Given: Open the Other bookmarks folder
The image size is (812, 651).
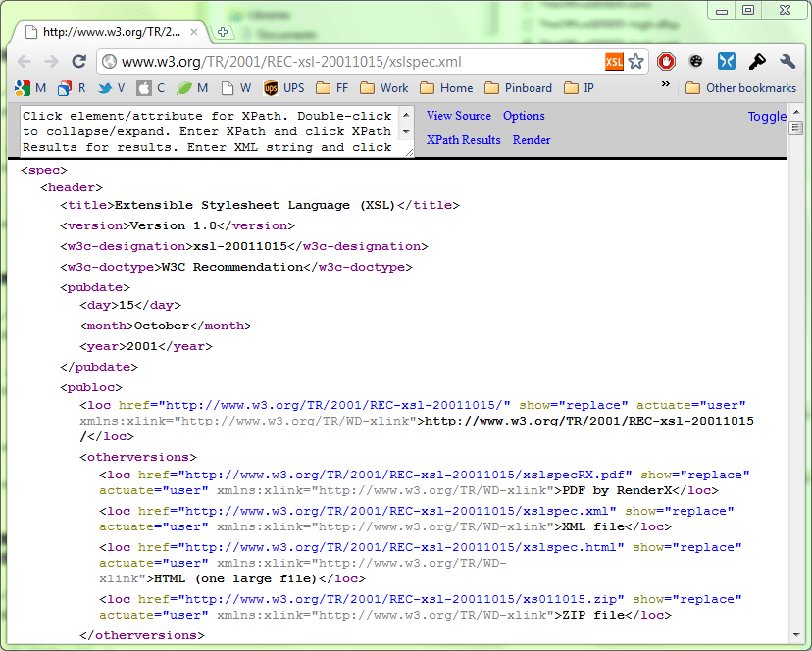Looking at the screenshot, I should pyautogui.click(x=740, y=87).
